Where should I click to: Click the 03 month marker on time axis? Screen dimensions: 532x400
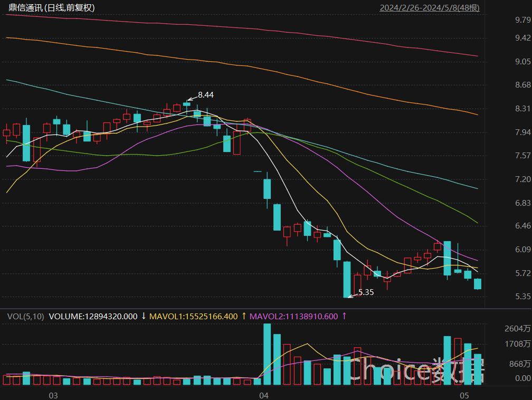click(53, 395)
